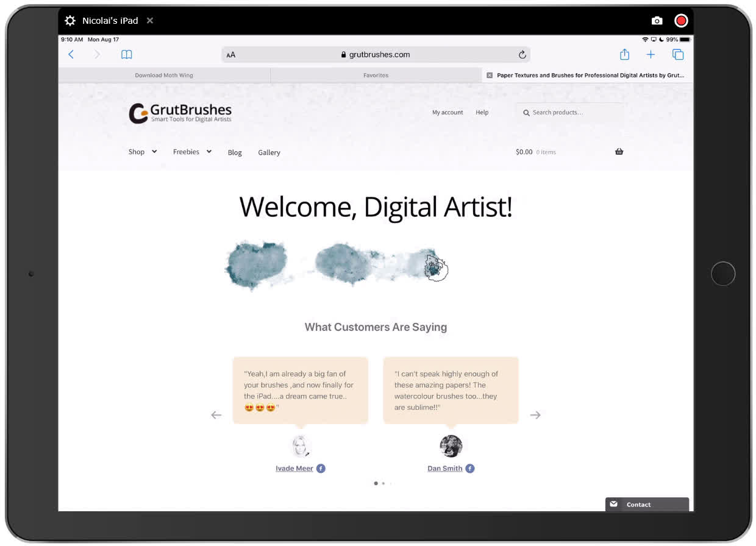The height and width of the screenshot is (546, 756).
Task: Switch to the Favorites tab
Action: click(376, 75)
